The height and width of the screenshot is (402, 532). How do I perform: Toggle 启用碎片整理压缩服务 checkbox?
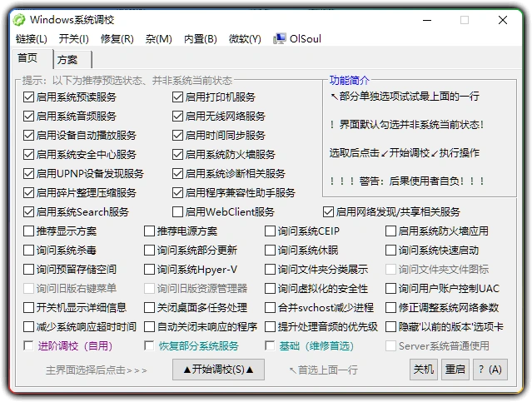tap(28, 193)
